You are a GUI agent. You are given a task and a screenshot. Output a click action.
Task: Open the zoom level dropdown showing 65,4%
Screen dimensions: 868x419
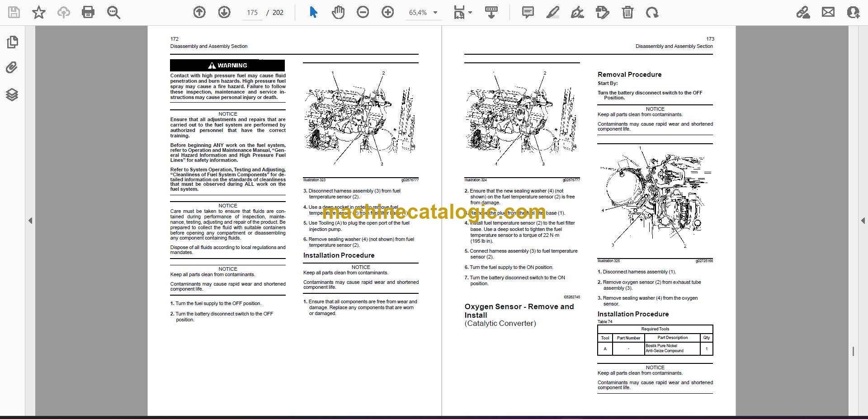point(423,13)
